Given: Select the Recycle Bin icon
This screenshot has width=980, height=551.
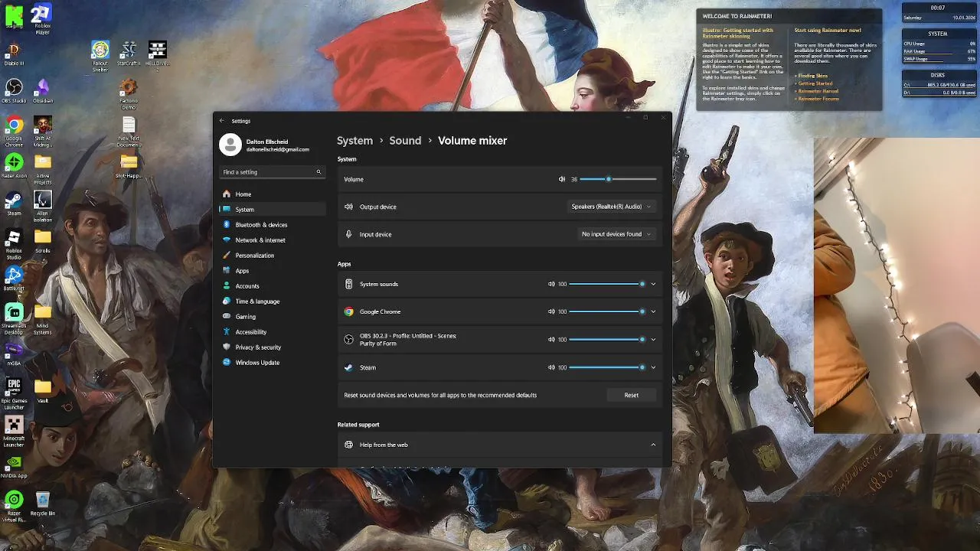Looking at the screenshot, I should tap(43, 504).
